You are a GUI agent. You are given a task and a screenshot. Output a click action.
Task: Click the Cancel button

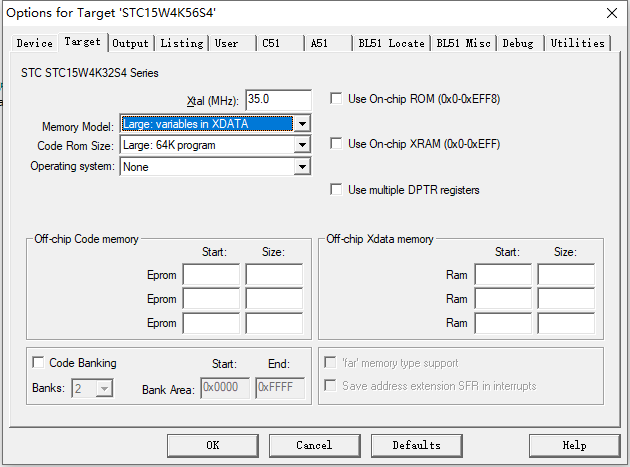[314, 445]
